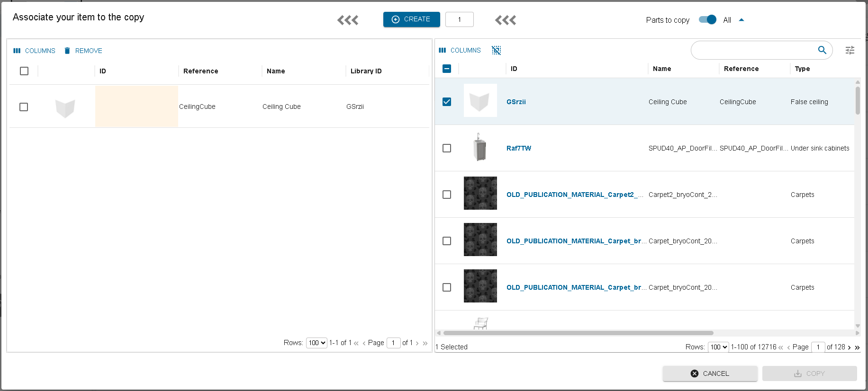Image resolution: width=868 pixels, height=391 pixels.
Task: Click header select-all checkbox in right table
Action: tap(447, 69)
